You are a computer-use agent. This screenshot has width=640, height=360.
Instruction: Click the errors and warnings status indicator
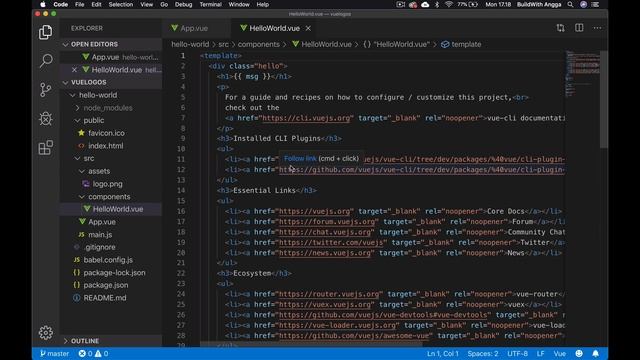[93, 353]
